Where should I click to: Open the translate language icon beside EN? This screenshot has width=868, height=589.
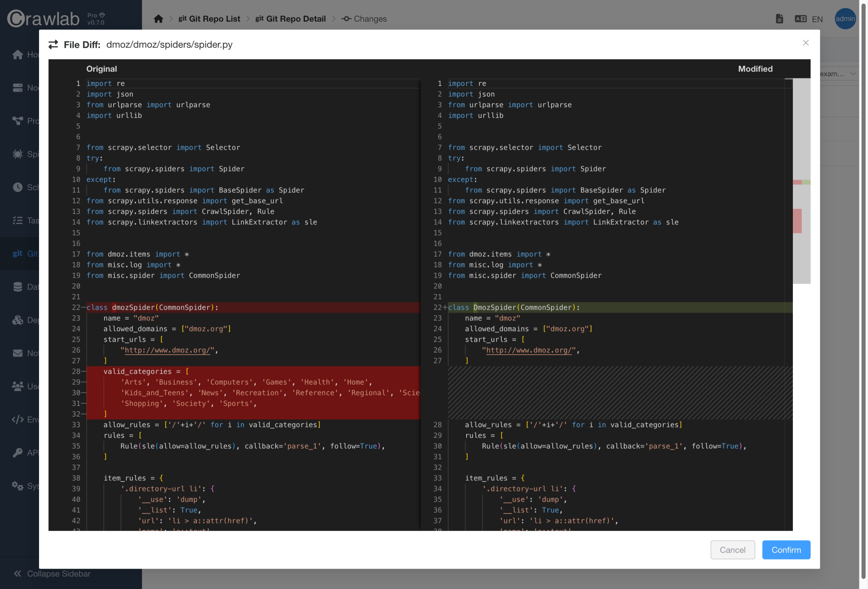pos(801,18)
